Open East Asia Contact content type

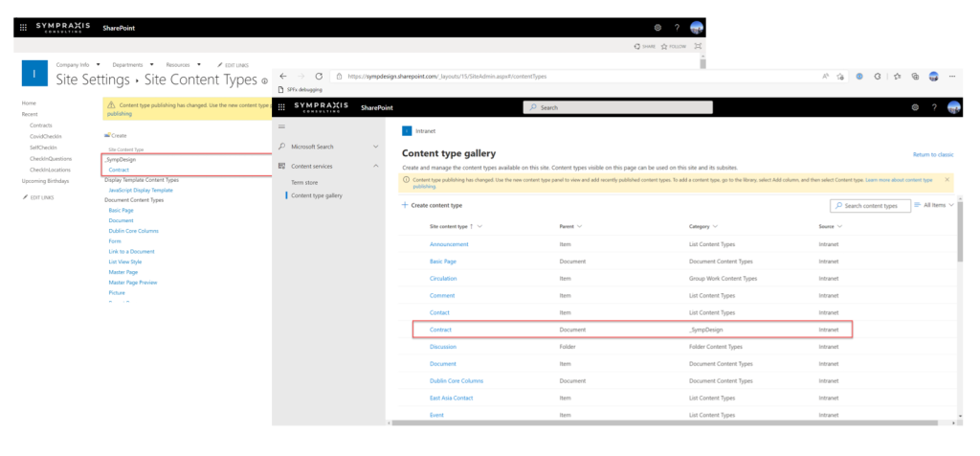click(452, 398)
